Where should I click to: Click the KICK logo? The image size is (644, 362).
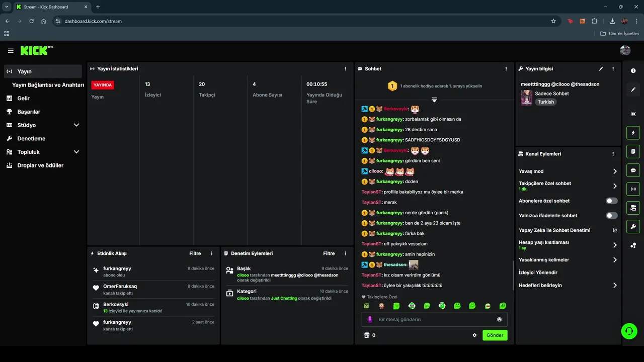point(36,51)
